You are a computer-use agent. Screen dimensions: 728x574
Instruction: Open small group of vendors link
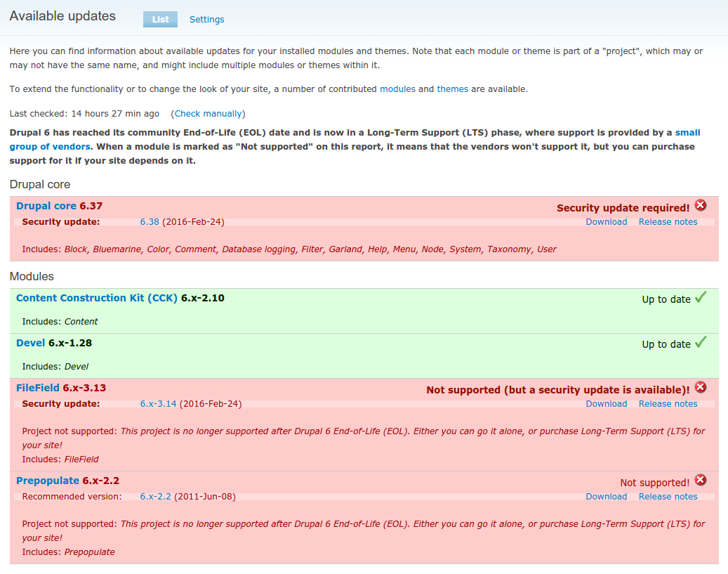click(x=50, y=146)
